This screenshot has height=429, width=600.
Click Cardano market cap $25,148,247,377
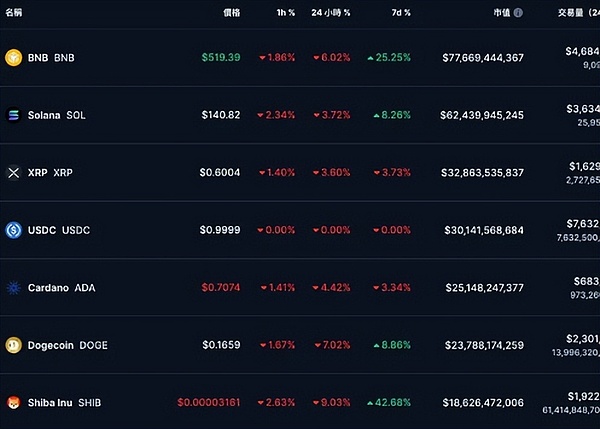click(x=483, y=288)
